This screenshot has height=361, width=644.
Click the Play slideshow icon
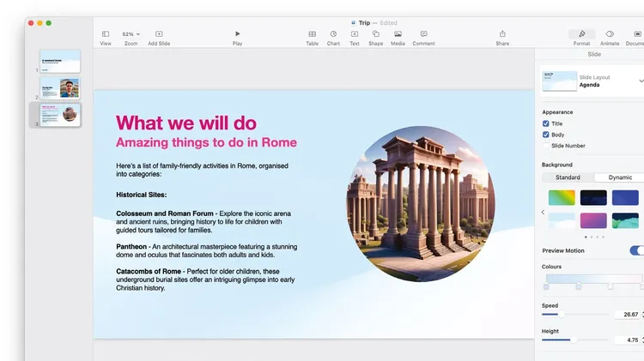point(238,34)
